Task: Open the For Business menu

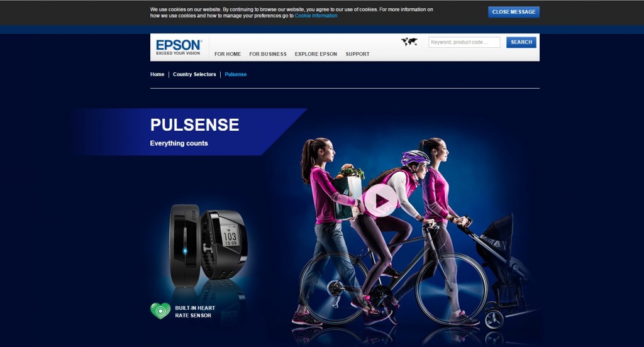Action: pos(268,54)
